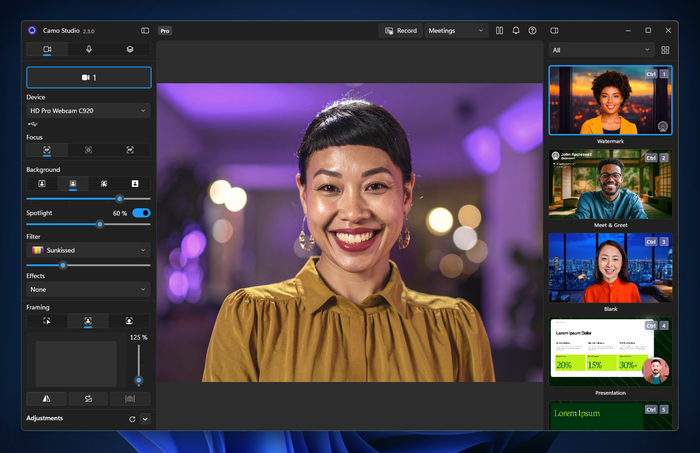Viewport: 700px width, 453px height.
Task: Open the Sunkissed filter dropdown
Action: [88, 250]
